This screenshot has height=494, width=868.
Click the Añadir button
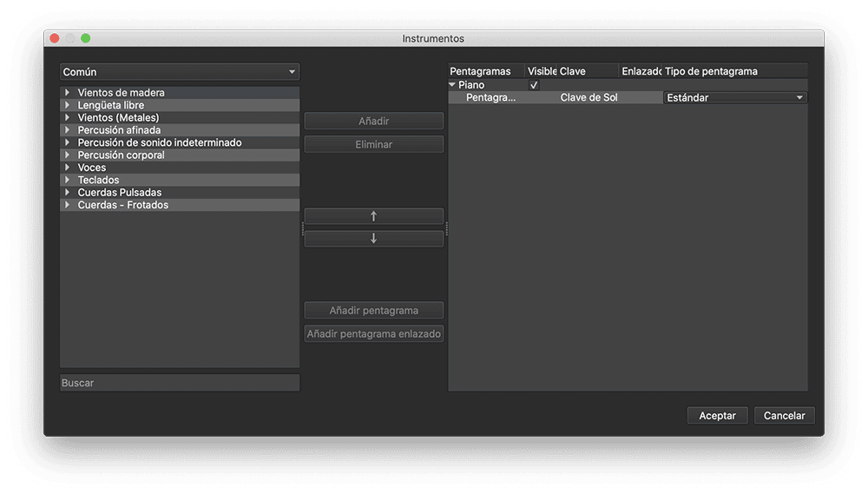coord(373,122)
